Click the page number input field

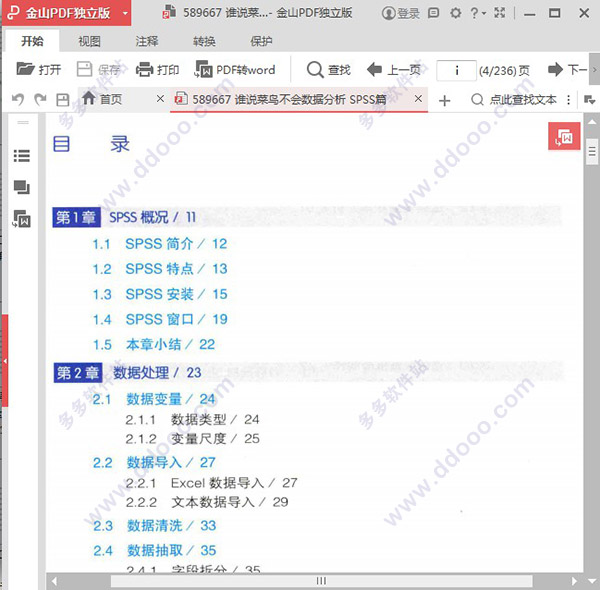tap(456, 70)
